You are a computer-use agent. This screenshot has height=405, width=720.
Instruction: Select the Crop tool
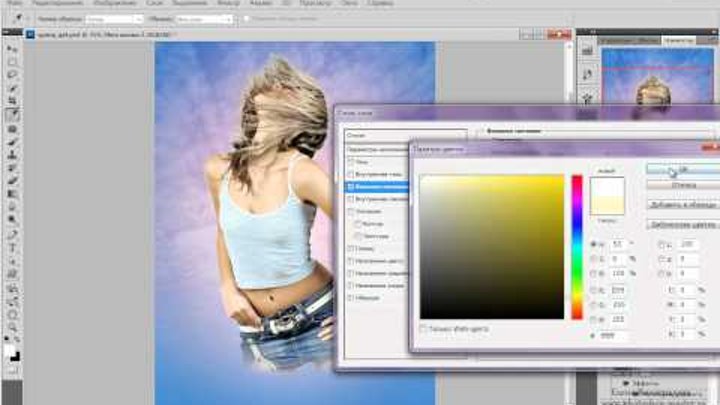(13, 101)
